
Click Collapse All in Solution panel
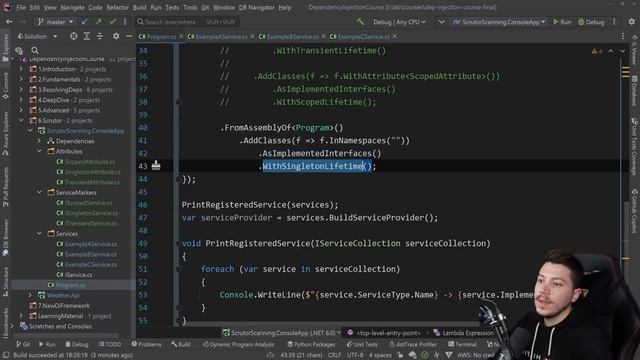coord(100,36)
